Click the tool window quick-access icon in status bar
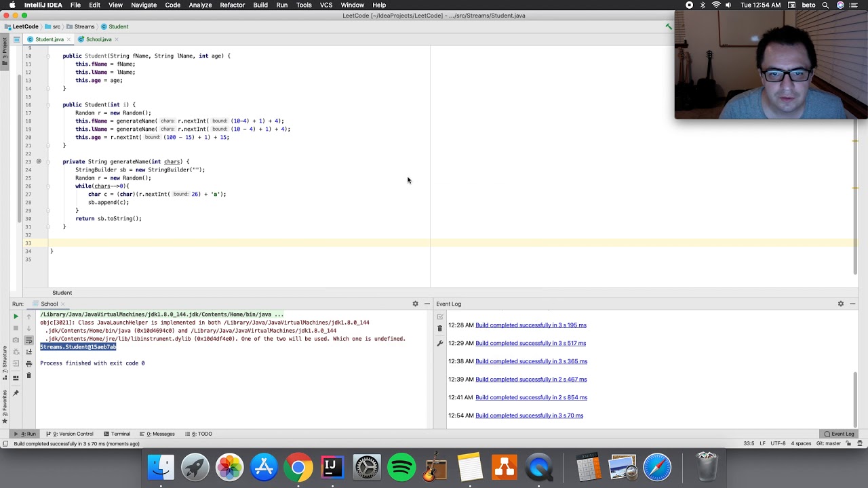Image resolution: width=868 pixels, height=488 pixels. (x=5, y=444)
